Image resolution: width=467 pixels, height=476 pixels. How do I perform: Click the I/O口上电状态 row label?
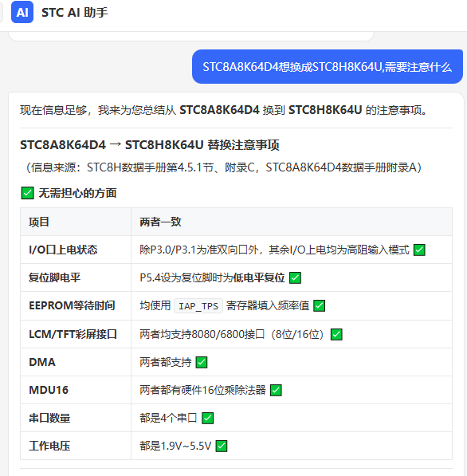coord(63,250)
